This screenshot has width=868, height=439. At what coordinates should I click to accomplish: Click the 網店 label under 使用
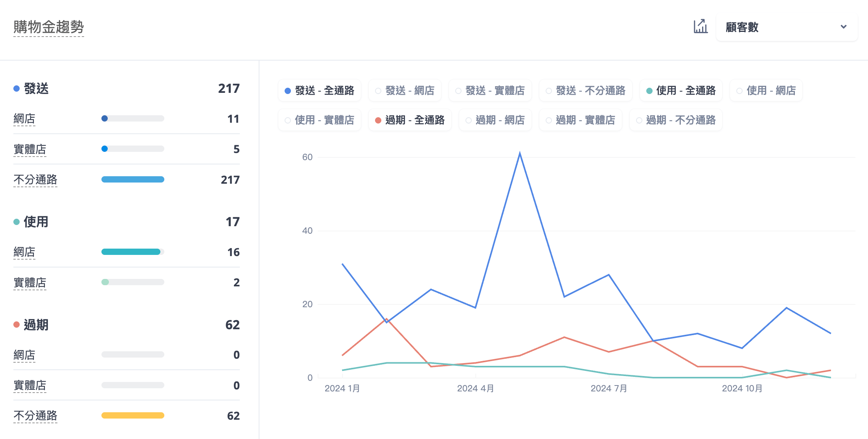point(24,252)
